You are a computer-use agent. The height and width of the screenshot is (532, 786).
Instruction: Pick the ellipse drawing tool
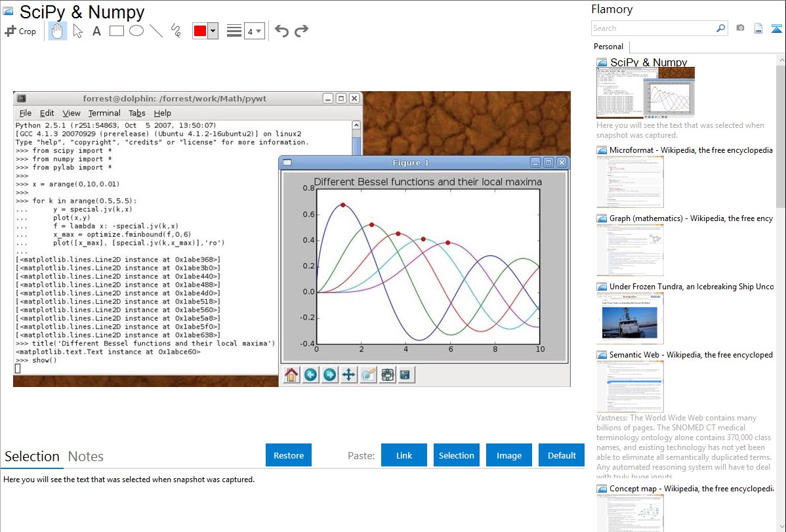[136, 31]
